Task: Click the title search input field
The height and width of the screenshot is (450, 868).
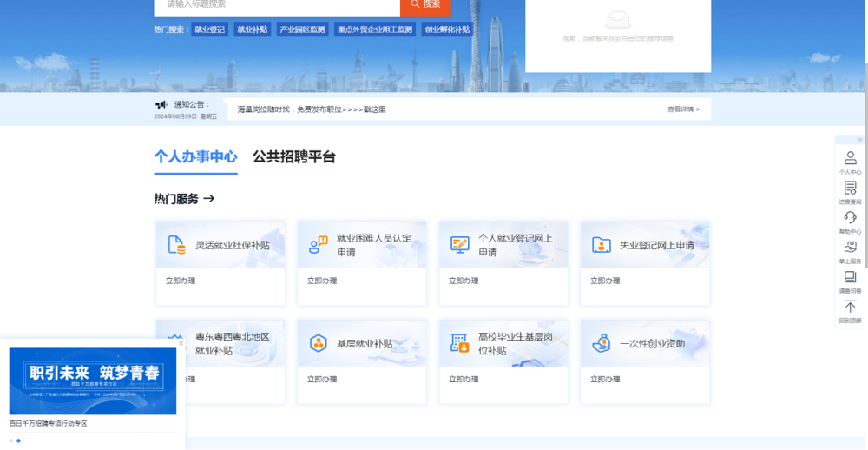Action: [276, 4]
